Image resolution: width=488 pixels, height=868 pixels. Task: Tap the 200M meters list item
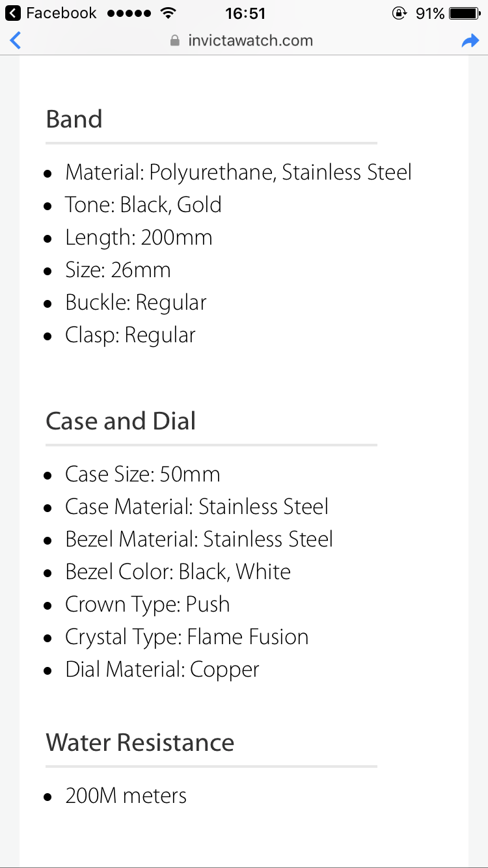point(126,796)
